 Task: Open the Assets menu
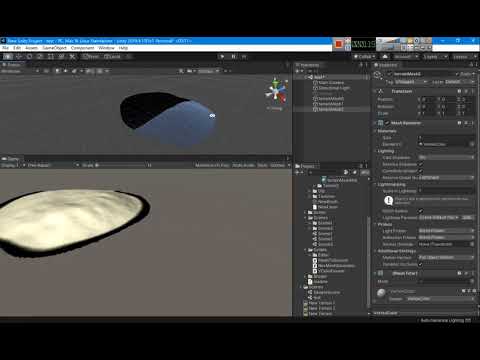pyautogui.click(x=32, y=48)
